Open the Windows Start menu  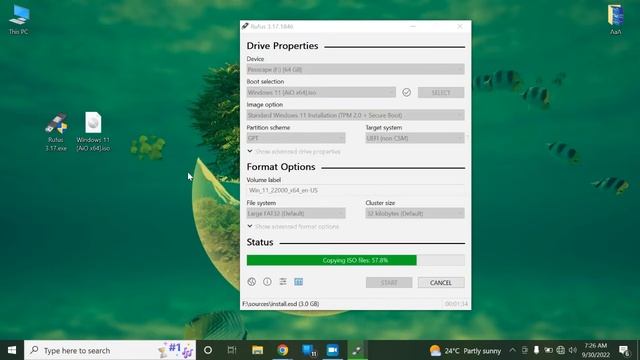[12, 350]
